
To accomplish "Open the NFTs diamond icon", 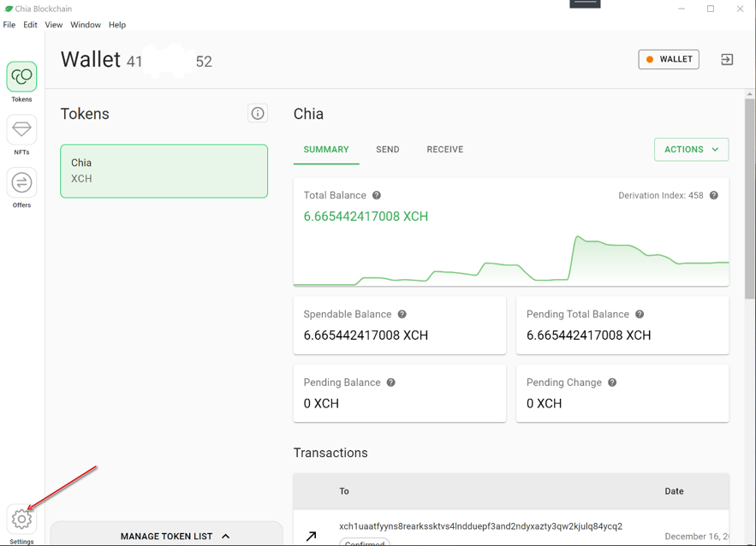I will tap(21, 129).
